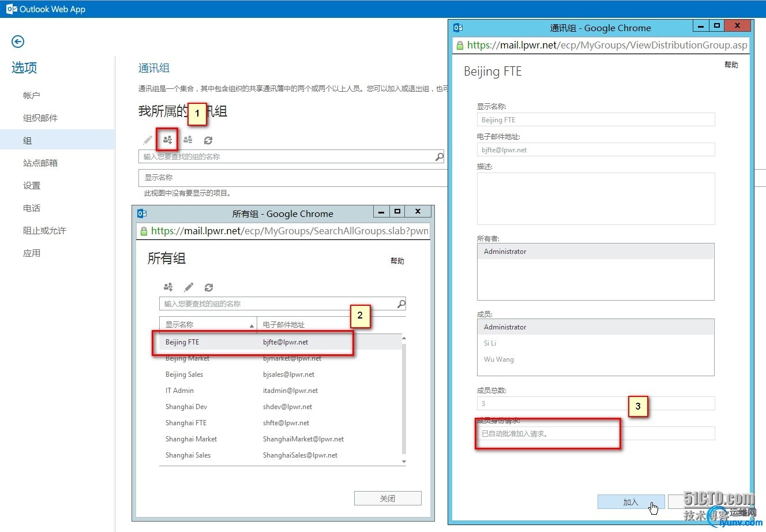766x532 pixels.
Task: Click the search magnifier in the 所有组 search box
Action: (401, 304)
